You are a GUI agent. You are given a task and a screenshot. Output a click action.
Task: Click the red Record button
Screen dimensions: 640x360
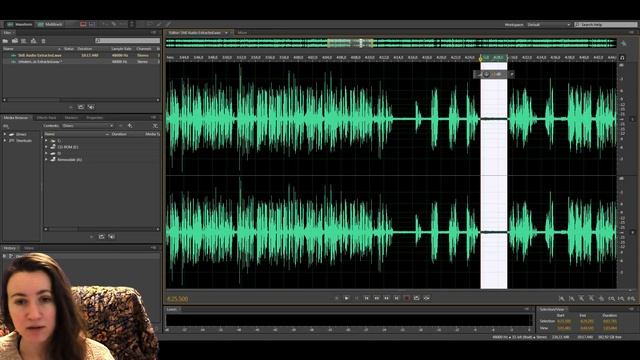407,298
